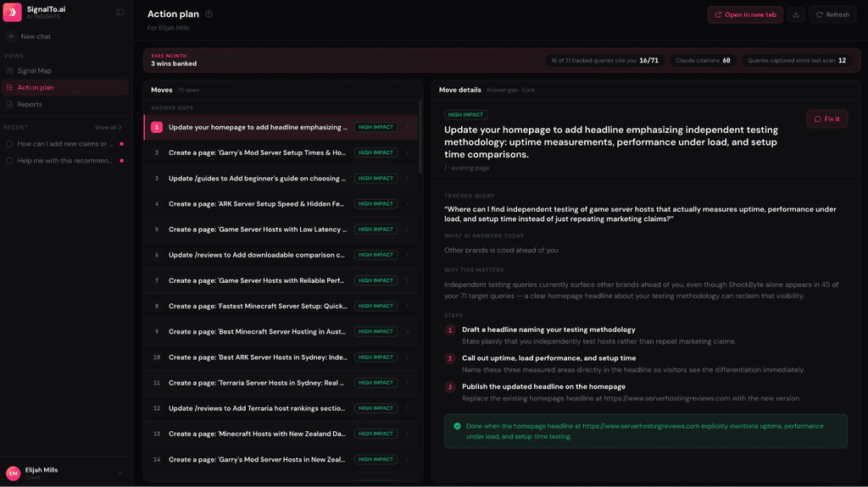Screen dimensions: 868x487
Task: Select move 3 'Update /guides to Add beginner's guide'
Action: click(281, 178)
